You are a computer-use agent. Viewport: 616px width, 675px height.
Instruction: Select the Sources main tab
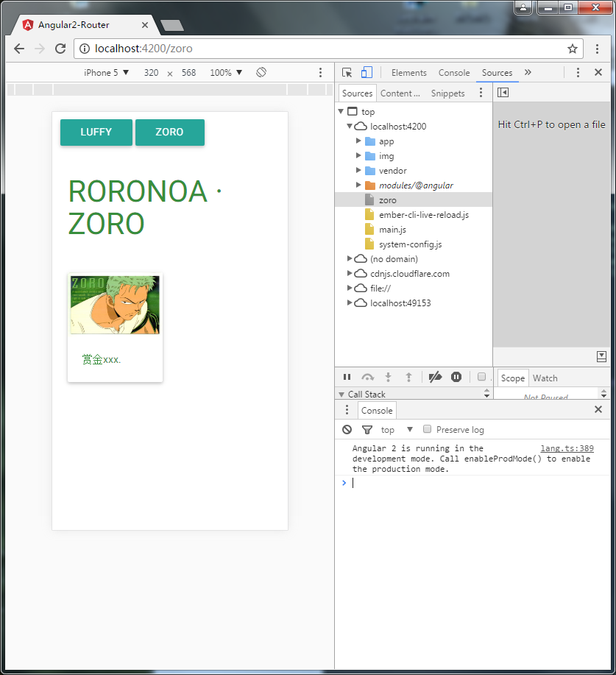(498, 73)
